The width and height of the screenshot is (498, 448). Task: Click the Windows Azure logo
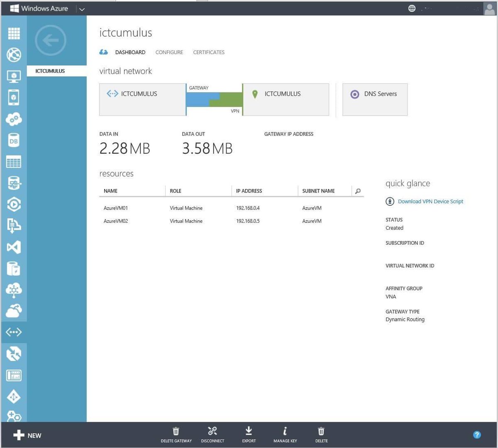(x=39, y=8)
